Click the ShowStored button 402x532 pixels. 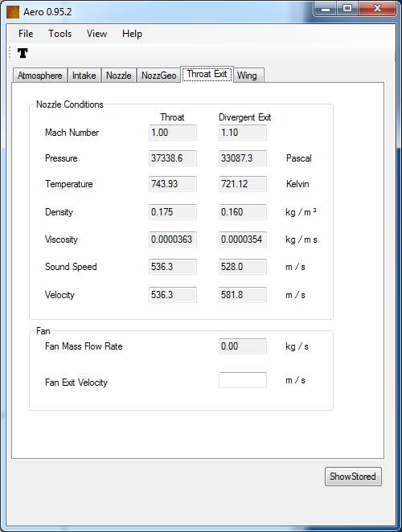pyautogui.click(x=353, y=477)
